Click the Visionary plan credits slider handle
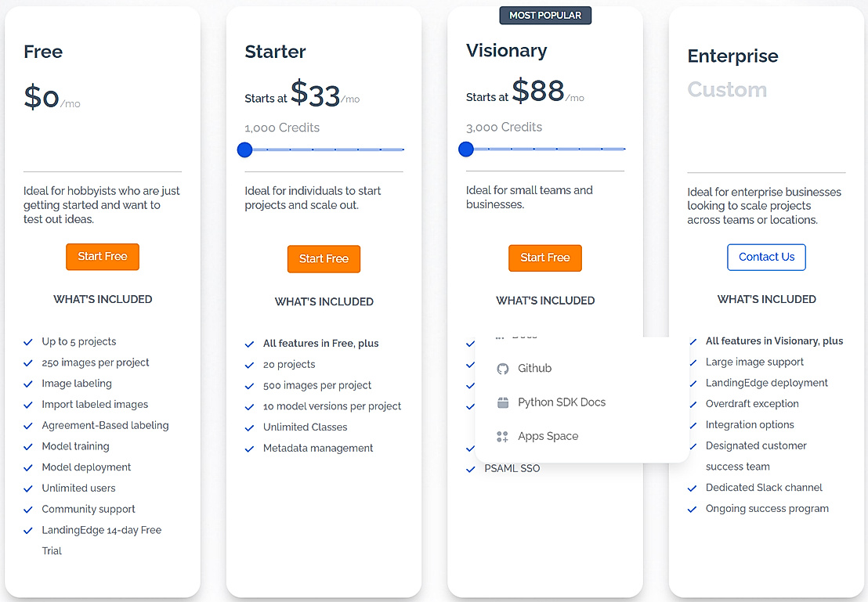This screenshot has height=602, width=868. [x=466, y=149]
